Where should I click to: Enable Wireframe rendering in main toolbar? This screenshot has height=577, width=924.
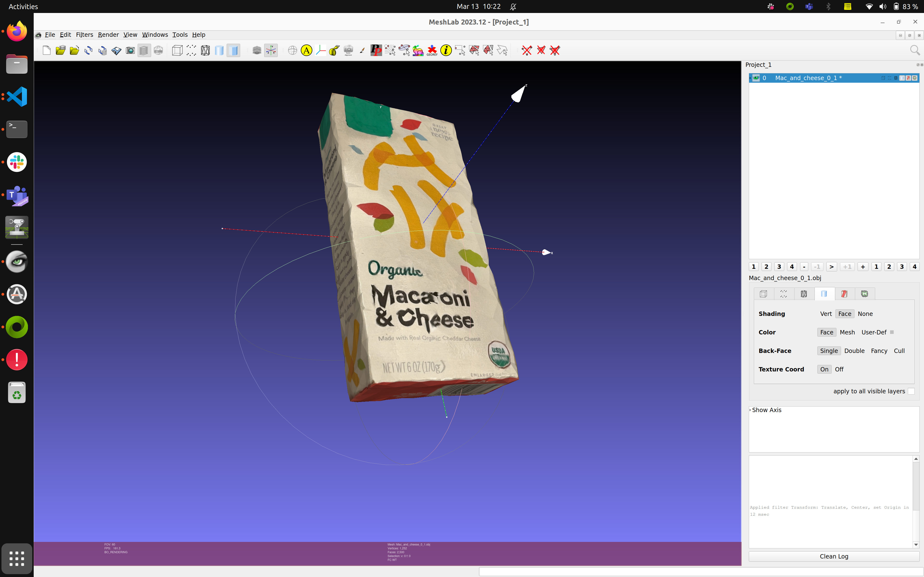pos(205,50)
